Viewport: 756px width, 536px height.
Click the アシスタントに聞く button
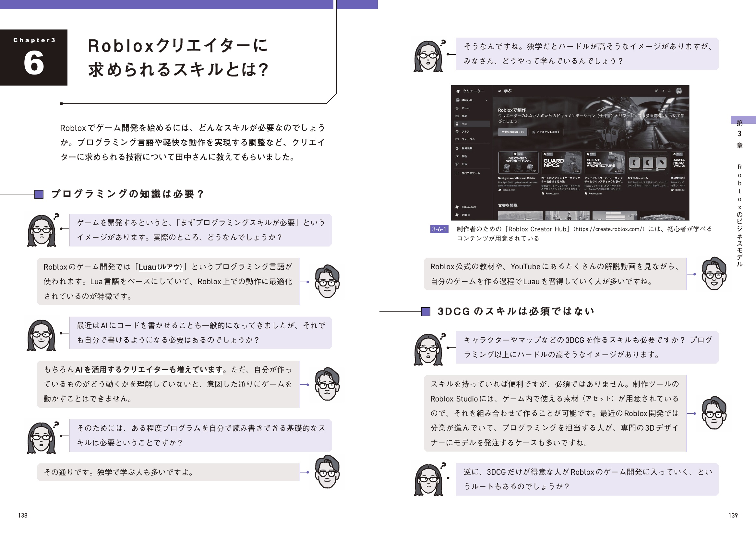pyautogui.click(x=546, y=132)
